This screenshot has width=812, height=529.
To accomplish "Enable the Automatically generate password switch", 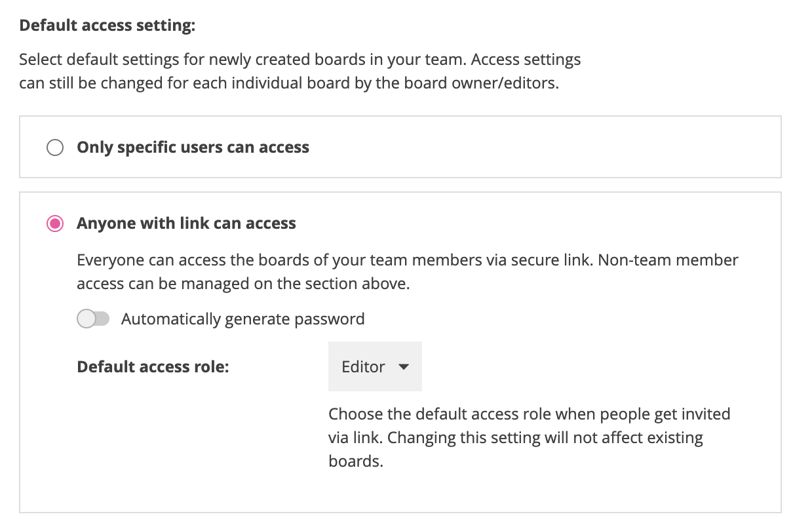I will point(93,319).
